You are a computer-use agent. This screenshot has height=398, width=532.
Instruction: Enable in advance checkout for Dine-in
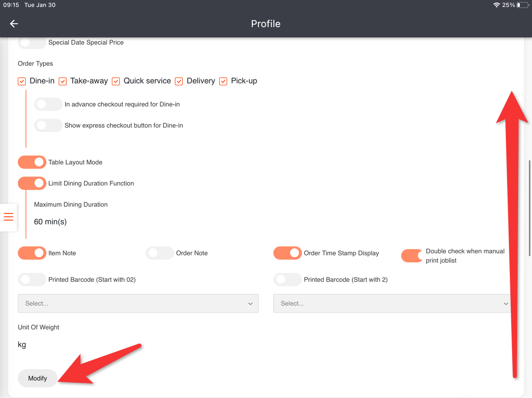pos(48,104)
